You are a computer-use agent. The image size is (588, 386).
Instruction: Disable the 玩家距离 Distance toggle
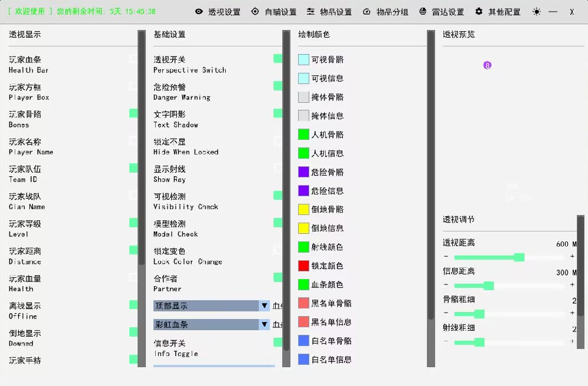(133, 250)
